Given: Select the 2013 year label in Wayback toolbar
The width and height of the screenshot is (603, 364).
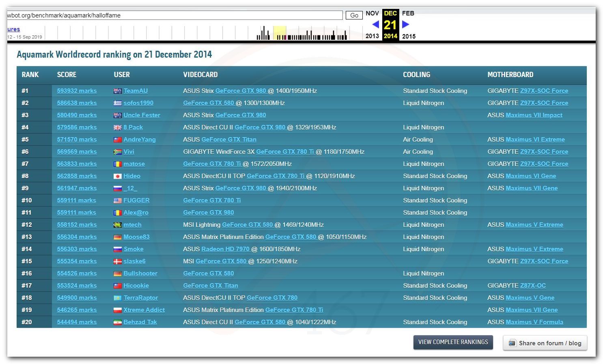Looking at the screenshot, I should point(372,36).
